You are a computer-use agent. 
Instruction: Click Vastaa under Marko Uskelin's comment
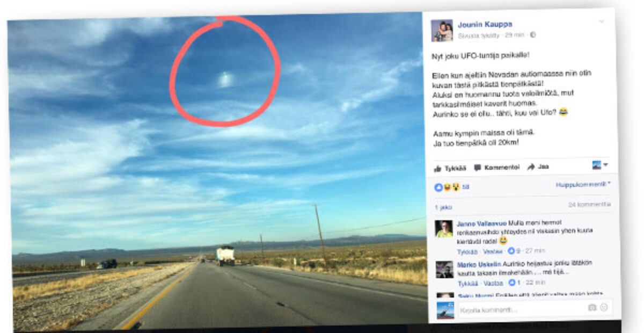[x=493, y=283]
